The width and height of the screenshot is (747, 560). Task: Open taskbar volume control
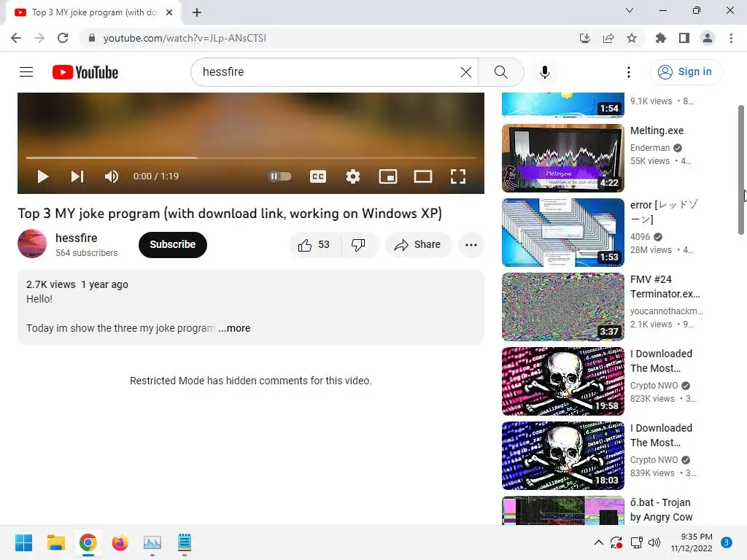coord(654,542)
